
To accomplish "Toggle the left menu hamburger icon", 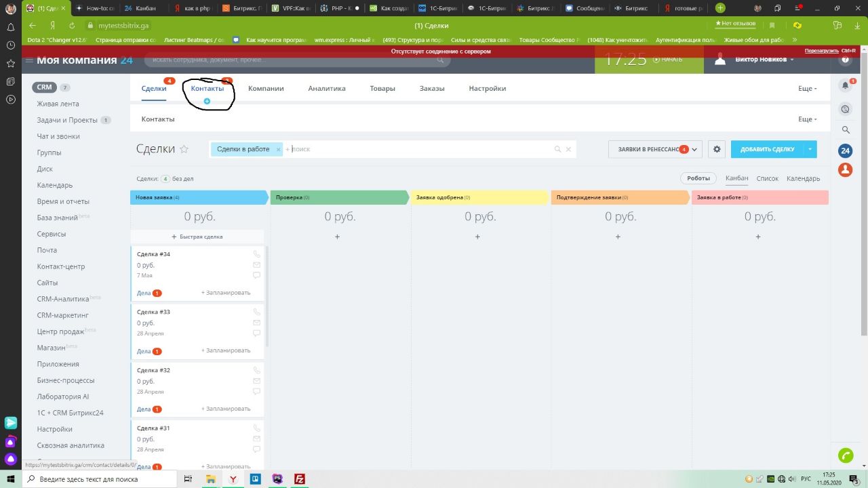I will point(29,60).
